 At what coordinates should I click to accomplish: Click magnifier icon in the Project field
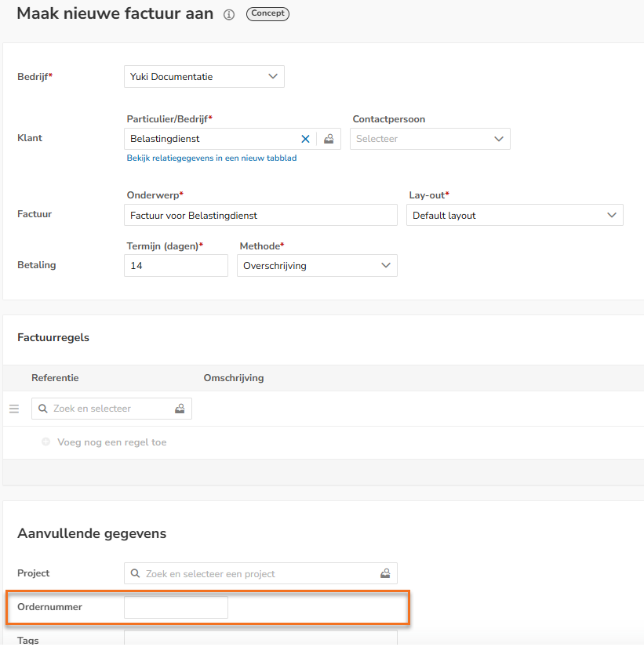[135, 573]
